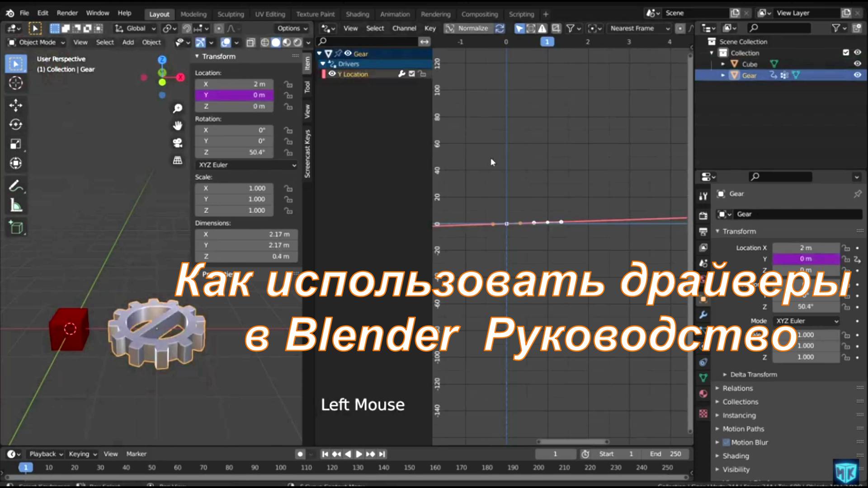Open Material properties tab icon
868x488 pixels.
(703, 394)
